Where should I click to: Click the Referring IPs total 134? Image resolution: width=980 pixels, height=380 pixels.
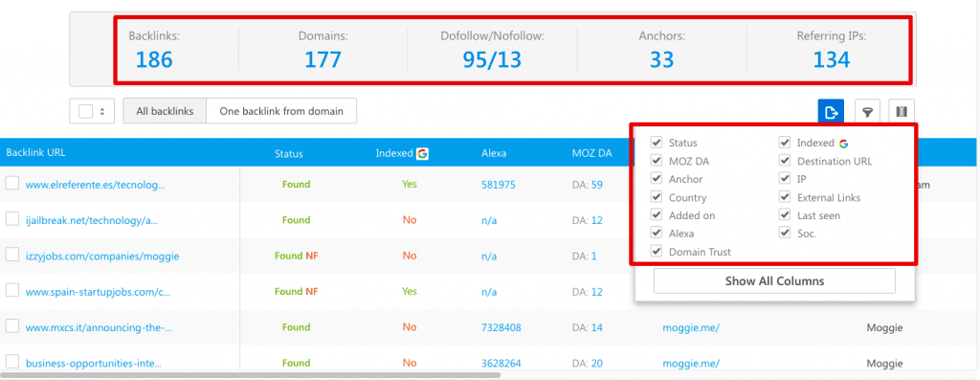tap(832, 60)
